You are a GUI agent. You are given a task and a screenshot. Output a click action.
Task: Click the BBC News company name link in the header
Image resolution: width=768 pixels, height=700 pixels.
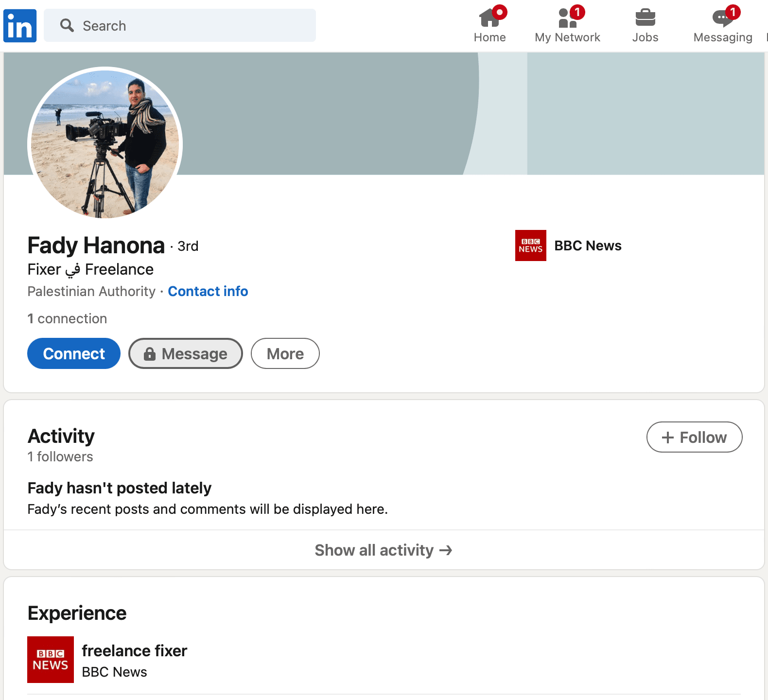coord(588,245)
